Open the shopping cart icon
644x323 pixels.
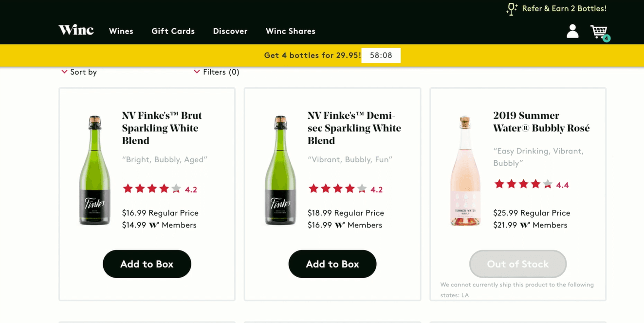pyautogui.click(x=598, y=31)
